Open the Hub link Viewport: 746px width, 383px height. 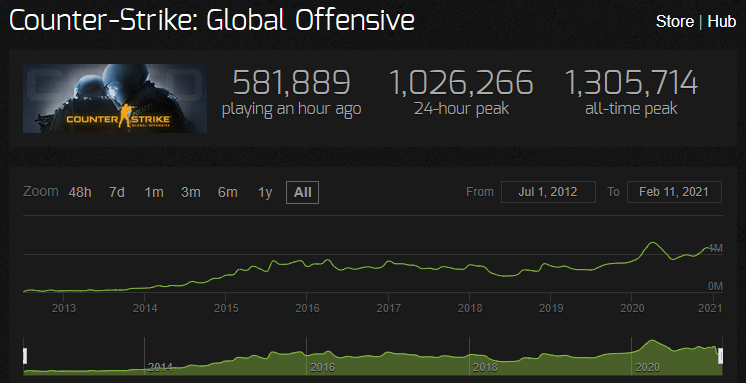[x=722, y=21]
